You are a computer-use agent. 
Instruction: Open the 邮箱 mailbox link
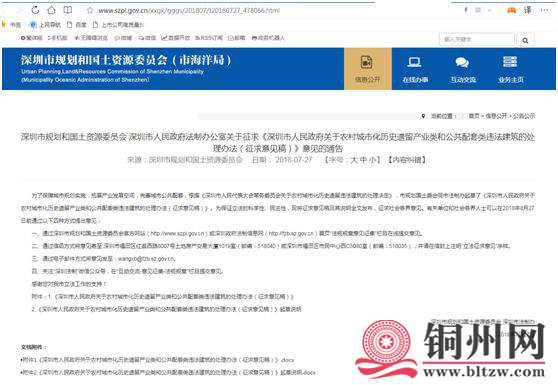coord(236,38)
